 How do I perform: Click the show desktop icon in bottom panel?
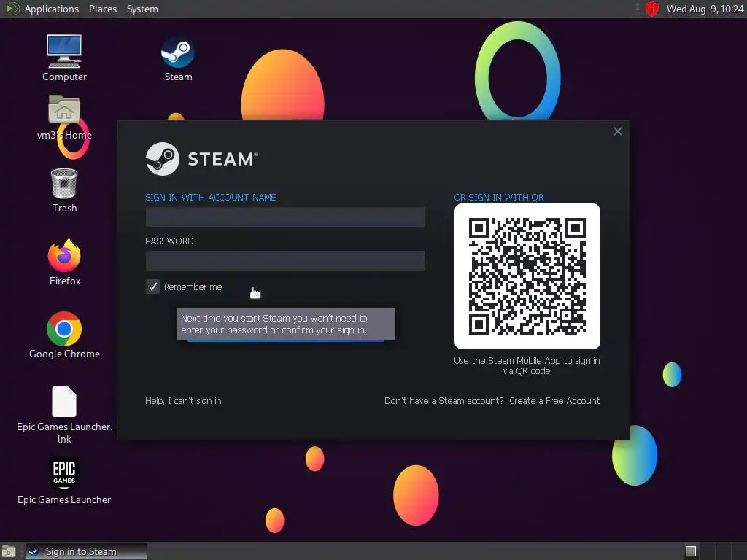tap(9, 551)
